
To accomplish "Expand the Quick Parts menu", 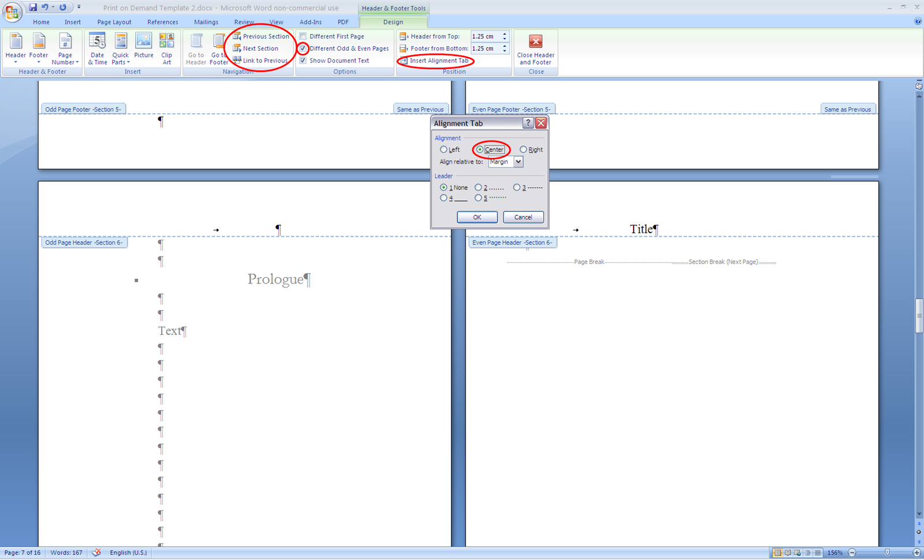I will click(x=120, y=49).
